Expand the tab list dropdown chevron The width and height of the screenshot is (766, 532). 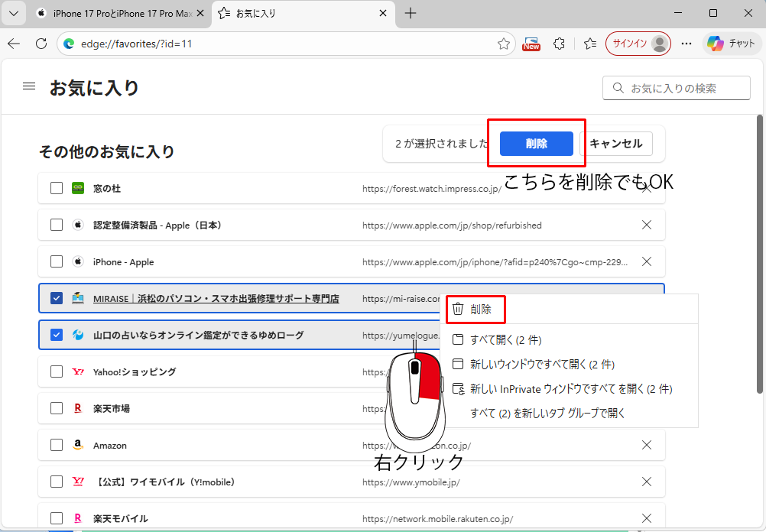click(13, 13)
